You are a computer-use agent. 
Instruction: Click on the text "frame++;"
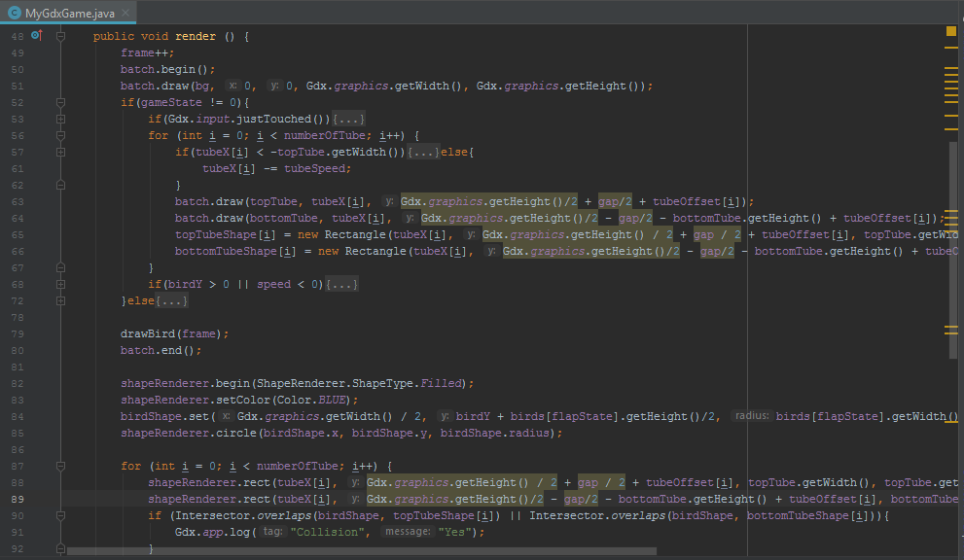[x=147, y=52]
